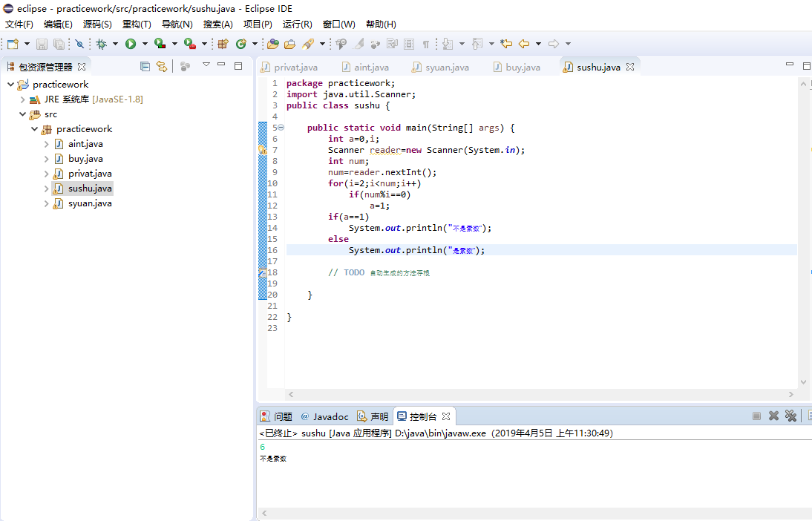Click the New Java Class icon
Image resolution: width=812 pixels, height=521 pixels.
[240, 44]
